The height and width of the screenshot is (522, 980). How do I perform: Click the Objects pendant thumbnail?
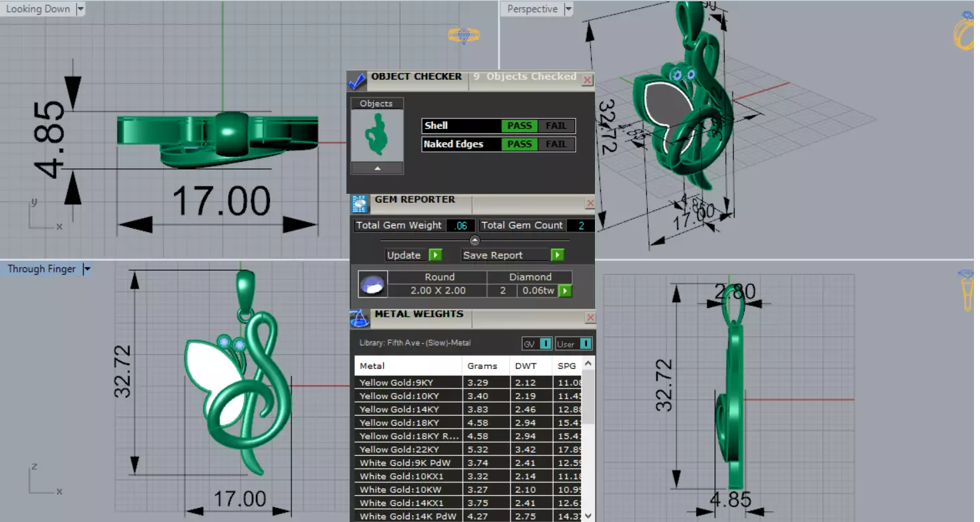tap(377, 135)
